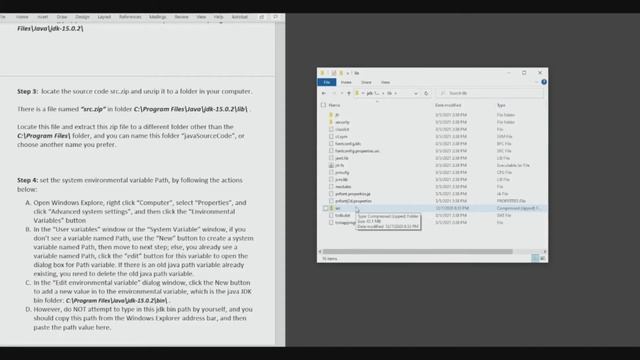Open Explorer help question mark icon
This screenshot has width=640, height=360.
tap(544, 82)
